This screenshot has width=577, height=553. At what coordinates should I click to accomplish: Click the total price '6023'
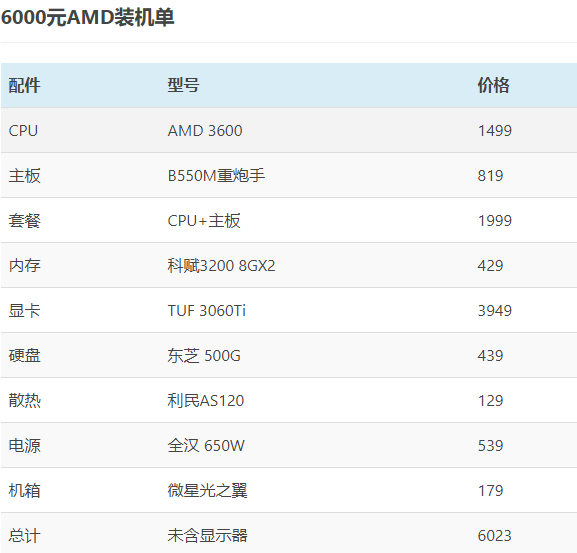pyautogui.click(x=495, y=536)
